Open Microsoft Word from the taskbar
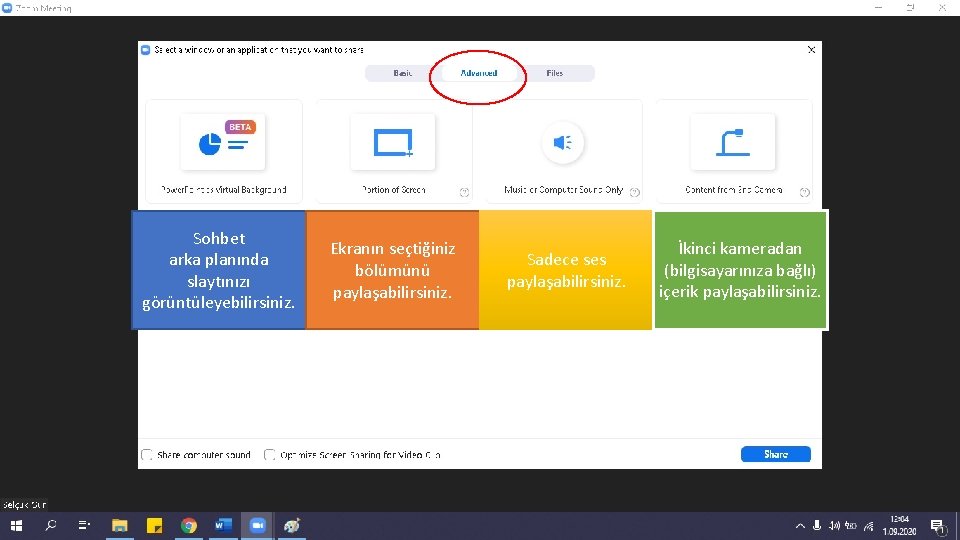960x540 pixels. (223, 525)
